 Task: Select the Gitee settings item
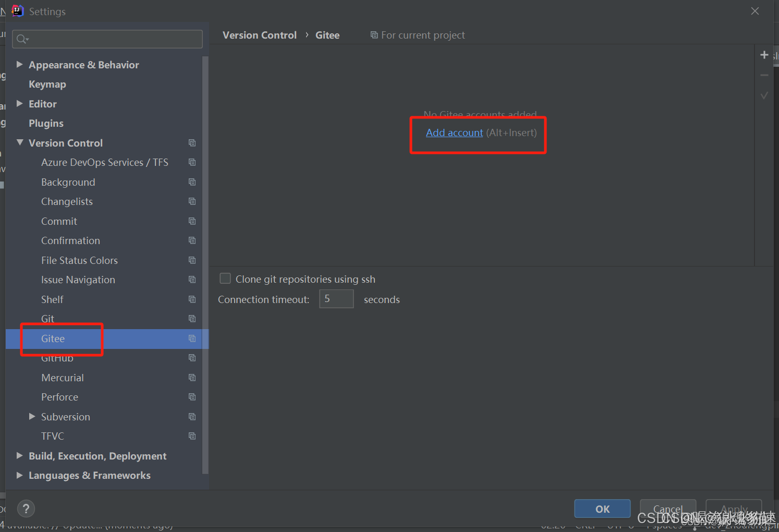tap(53, 338)
